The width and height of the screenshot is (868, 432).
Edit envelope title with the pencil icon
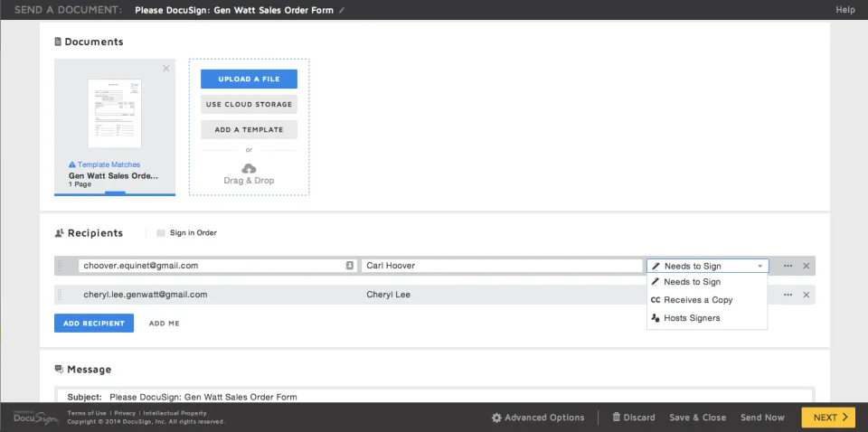point(342,11)
